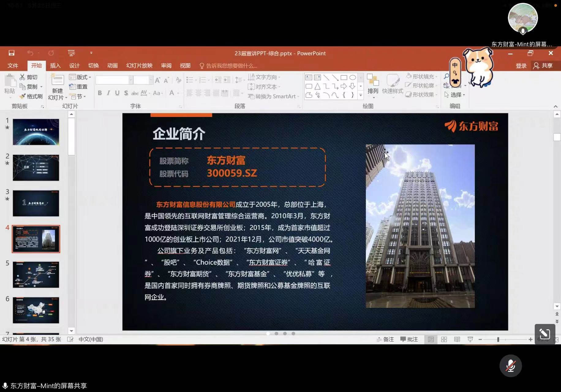The image size is (561, 392).
Task: Toggle bold formatting with B
Action: click(x=100, y=93)
